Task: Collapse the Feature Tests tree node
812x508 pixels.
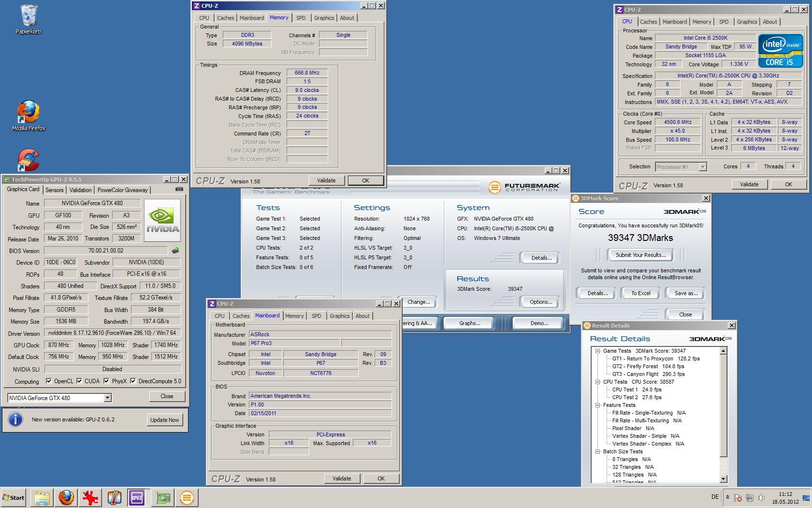Action: [597, 405]
